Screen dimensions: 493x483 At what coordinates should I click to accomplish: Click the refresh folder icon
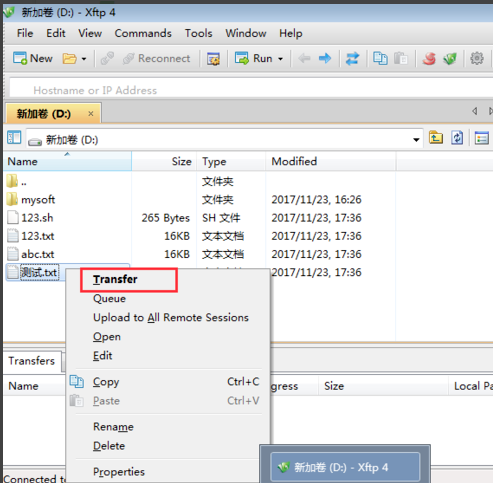pyautogui.click(x=457, y=138)
